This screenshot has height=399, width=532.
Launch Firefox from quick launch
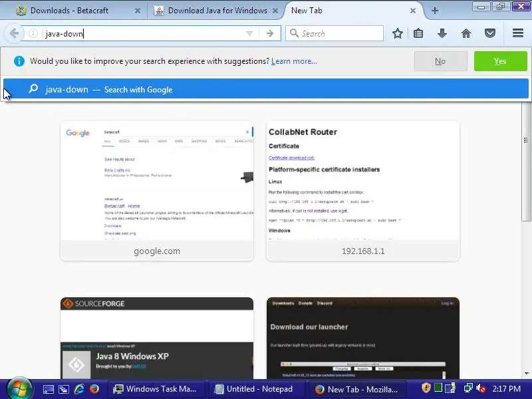point(94,389)
